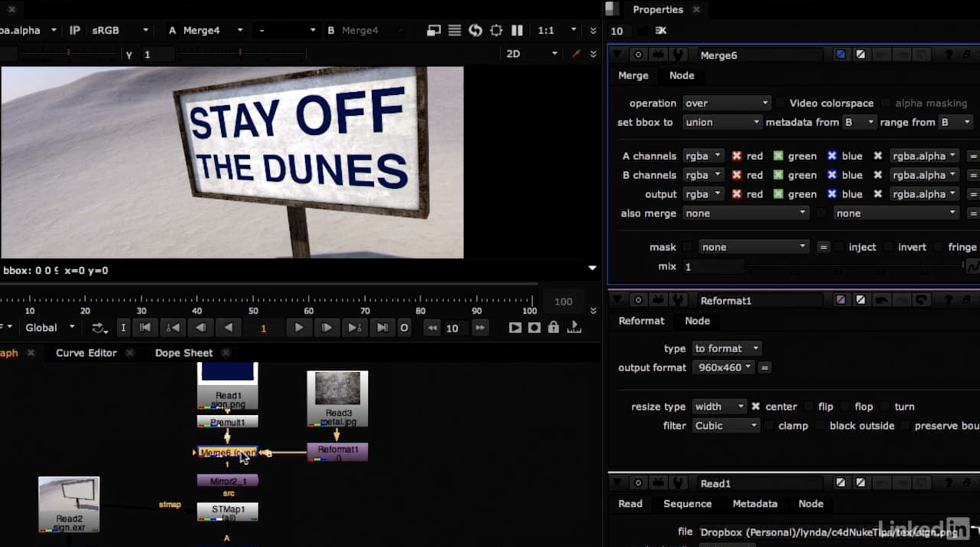This screenshot has width=980, height=547.
Task: Click the Read3 metal.jpg node thumbnail
Action: point(337,389)
